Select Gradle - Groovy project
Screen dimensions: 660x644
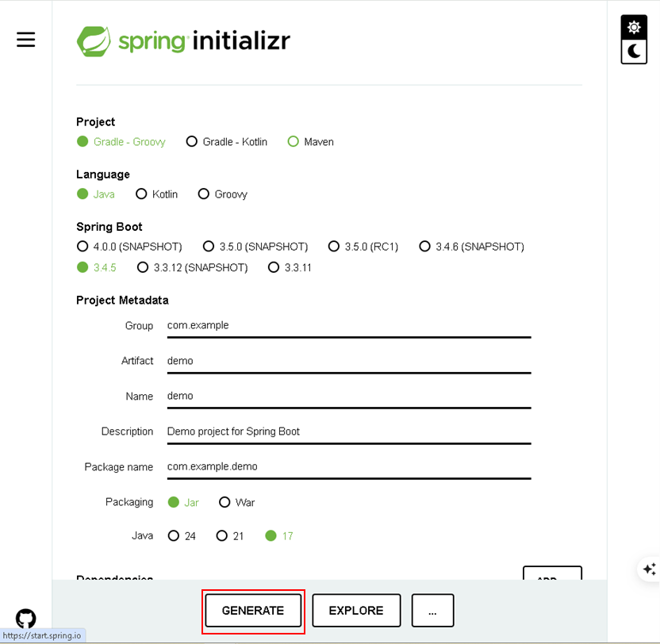pyautogui.click(x=121, y=142)
